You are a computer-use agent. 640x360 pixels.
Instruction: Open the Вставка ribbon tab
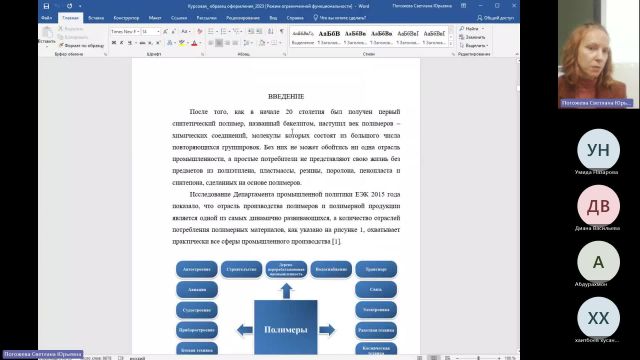pyautogui.click(x=96, y=18)
